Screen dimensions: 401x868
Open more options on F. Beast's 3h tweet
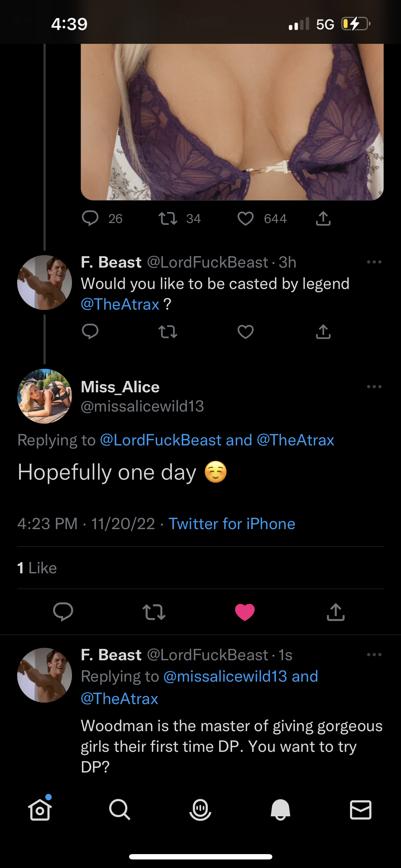[374, 262]
